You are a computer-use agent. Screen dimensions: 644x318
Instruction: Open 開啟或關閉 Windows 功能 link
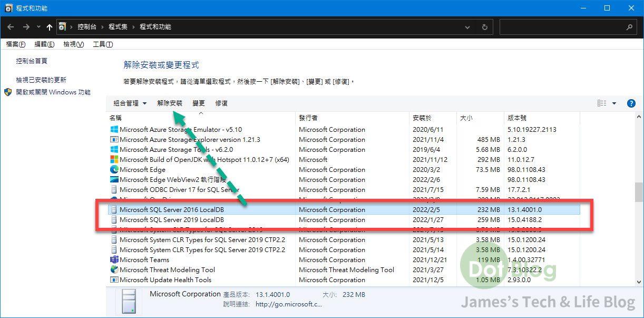click(53, 92)
